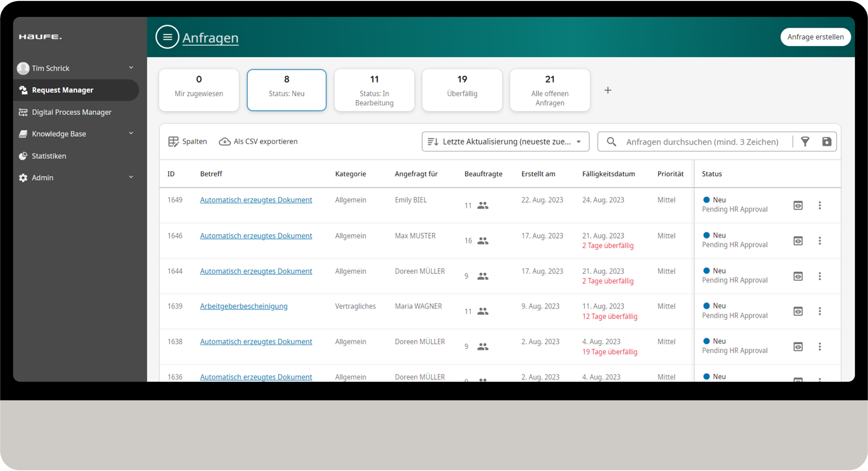
Task: Open the preview icon for request 1646
Action: click(x=798, y=240)
